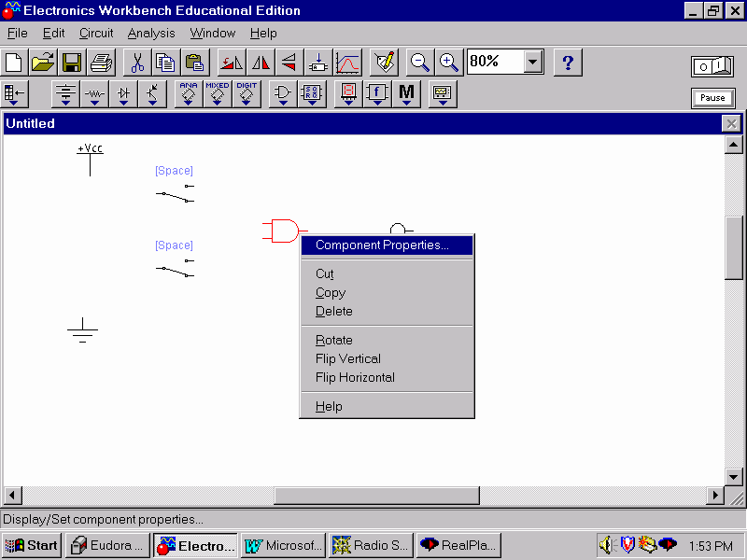Switch to the Radio S... taskbar button
747x560 pixels.
(x=372, y=545)
